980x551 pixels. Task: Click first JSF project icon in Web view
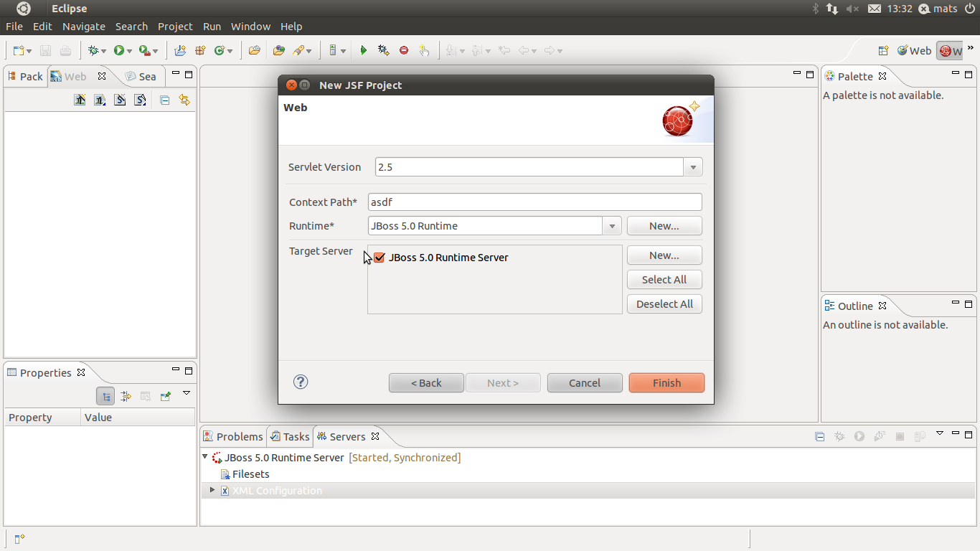[x=80, y=100]
